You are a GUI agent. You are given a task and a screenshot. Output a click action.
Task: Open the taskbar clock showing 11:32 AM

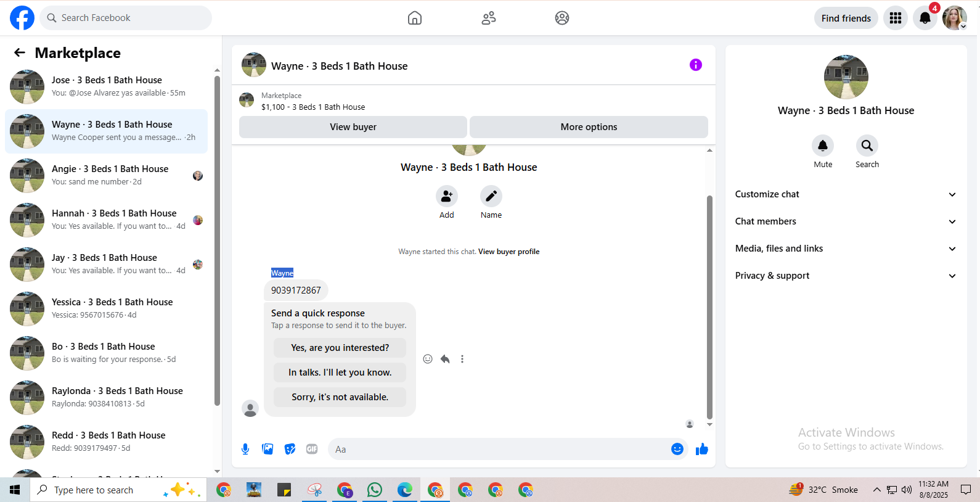click(x=933, y=490)
